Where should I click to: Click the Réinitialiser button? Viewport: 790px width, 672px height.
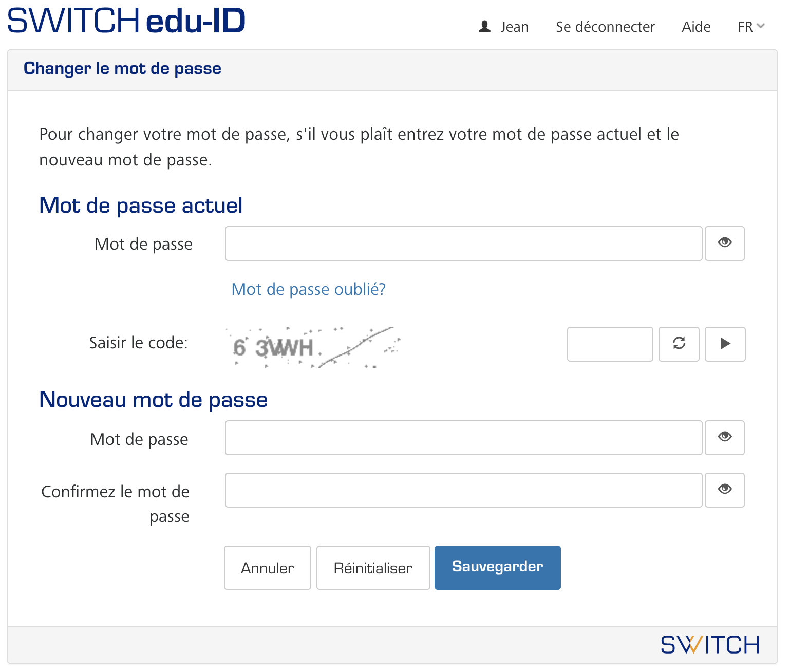373,568
